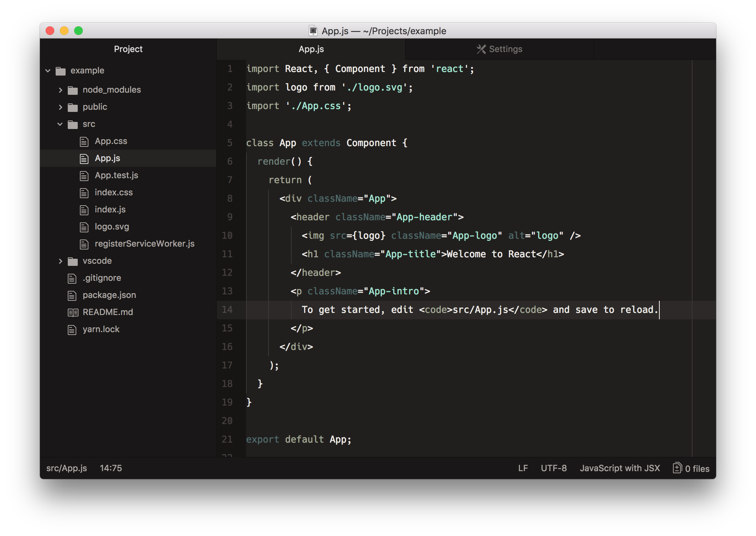This screenshot has height=536, width=756.
Task: Open the UTF-8 encoding selector
Action: pos(553,468)
